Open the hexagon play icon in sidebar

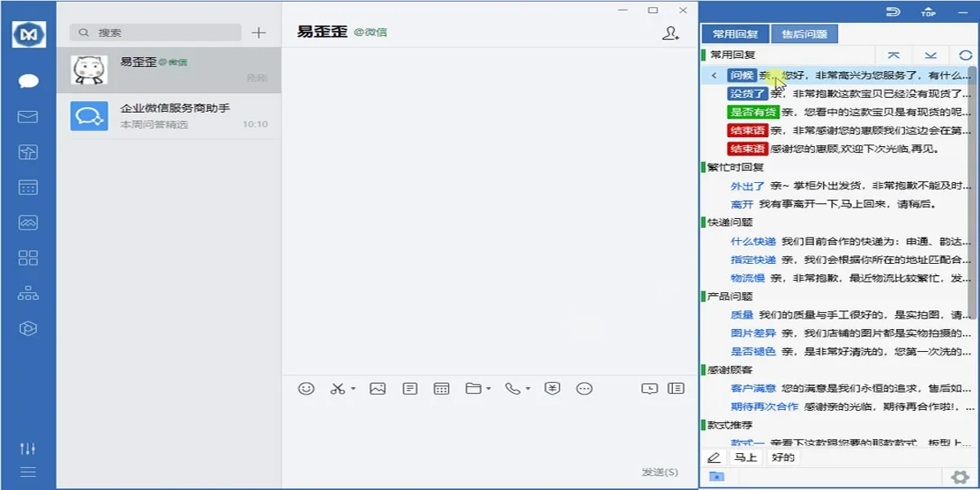tap(29, 328)
